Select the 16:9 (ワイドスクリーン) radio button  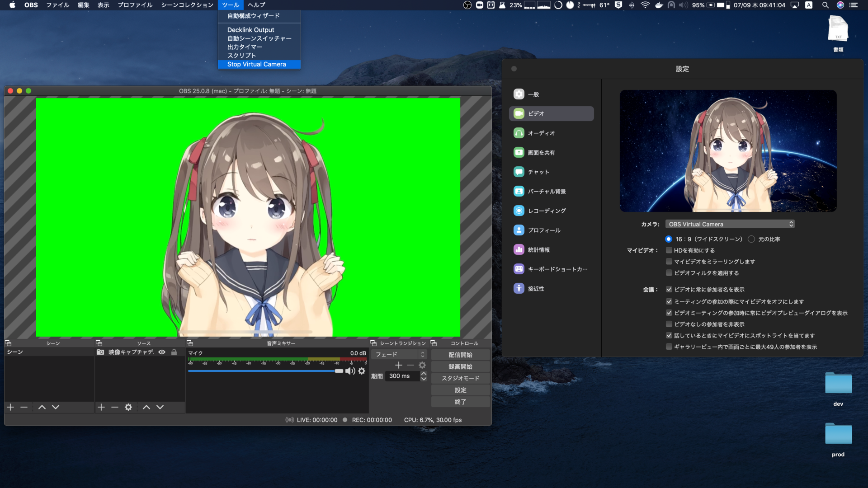click(669, 239)
